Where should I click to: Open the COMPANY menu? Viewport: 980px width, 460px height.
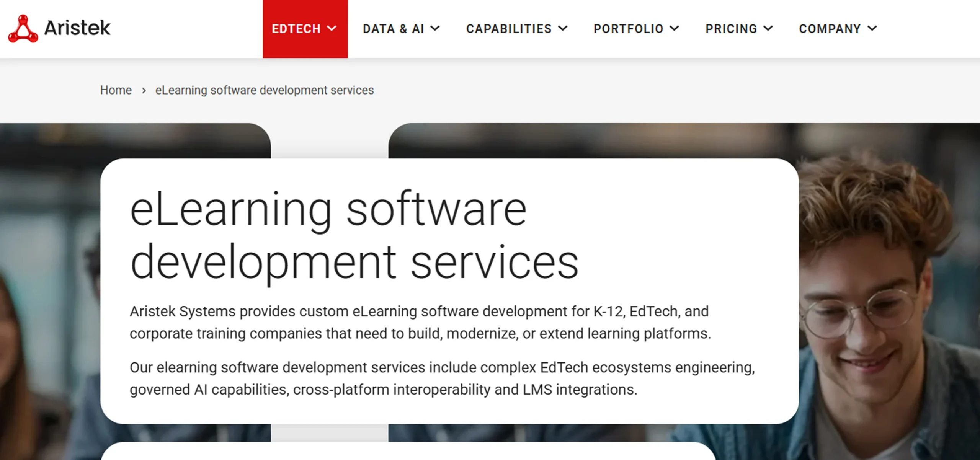click(x=838, y=29)
